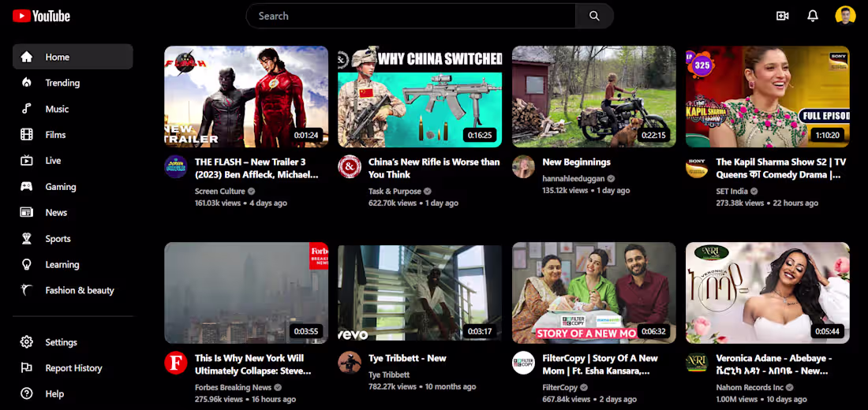The width and height of the screenshot is (868, 410).
Task: Open FilterCopy channel avatar
Action: click(523, 363)
